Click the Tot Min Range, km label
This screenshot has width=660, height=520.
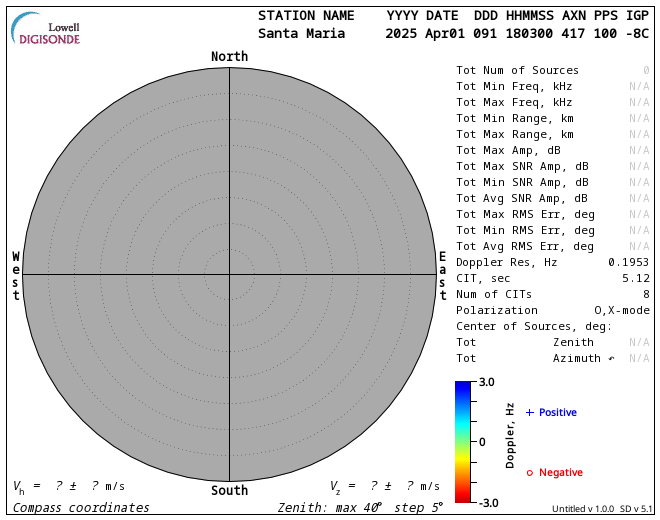pyautogui.click(x=515, y=118)
